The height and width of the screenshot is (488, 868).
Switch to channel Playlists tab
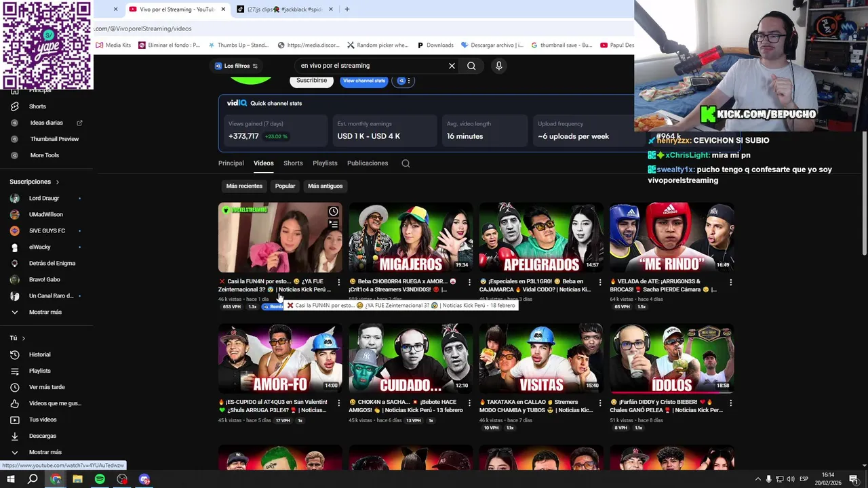pos(325,163)
